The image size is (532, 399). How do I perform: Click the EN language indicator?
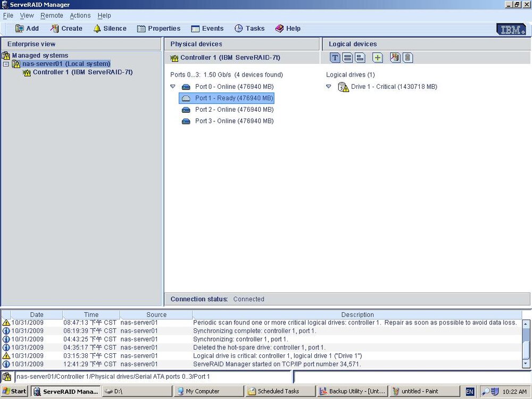click(x=470, y=392)
